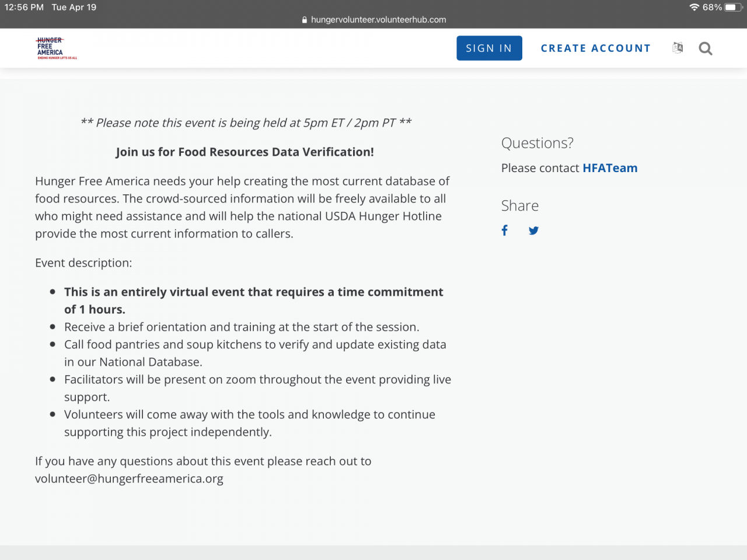
Task: Tap the 68% battery percentage
Action: 712,8
